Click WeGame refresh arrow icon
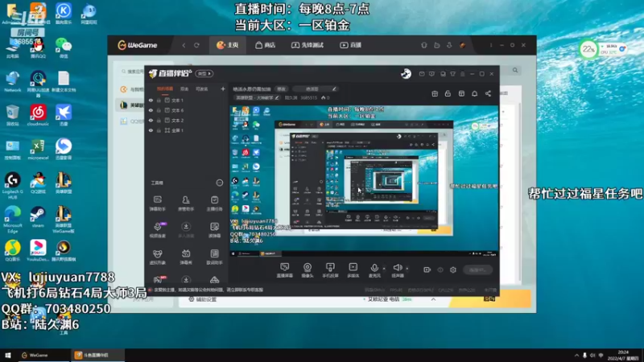The height and width of the screenshot is (362, 644). [x=196, y=45]
